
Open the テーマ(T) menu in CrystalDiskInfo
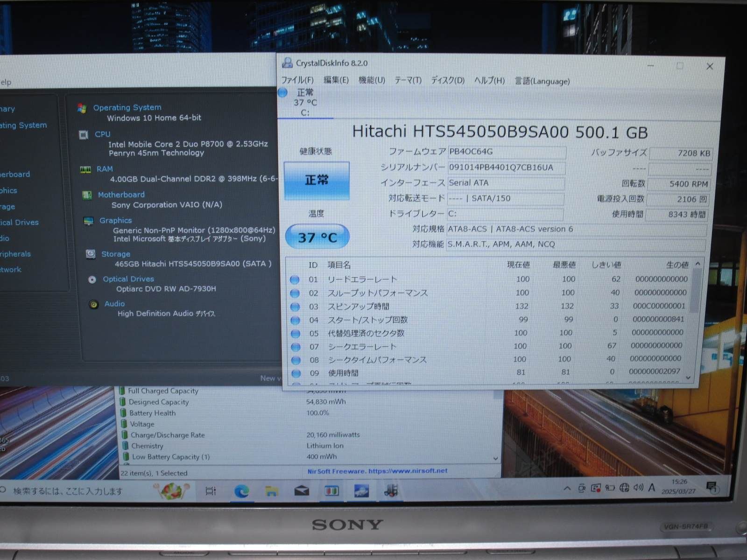(408, 80)
